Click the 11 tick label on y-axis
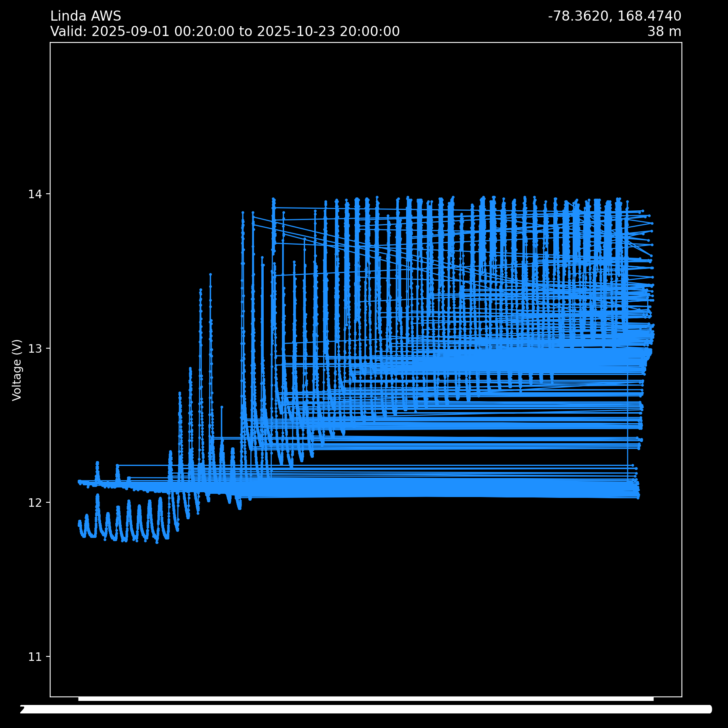This screenshot has width=728, height=728. [x=35, y=657]
